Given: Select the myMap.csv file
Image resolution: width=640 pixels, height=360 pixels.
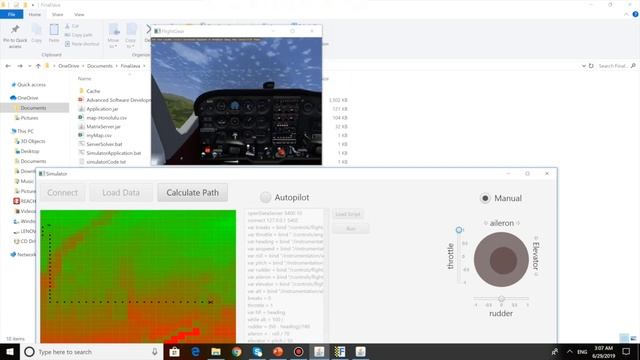Looking at the screenshot, I should (x=99, y=135).
